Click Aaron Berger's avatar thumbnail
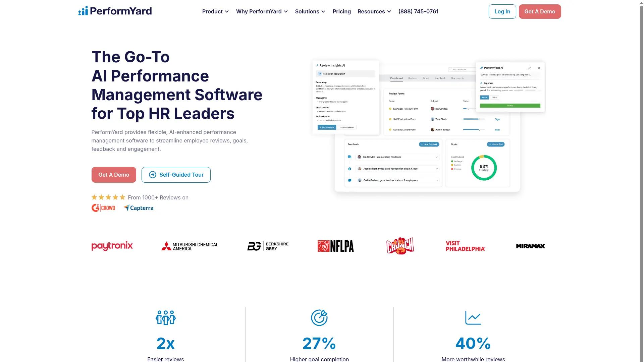The height and width of the screenshot is (362, 644). 432,130
